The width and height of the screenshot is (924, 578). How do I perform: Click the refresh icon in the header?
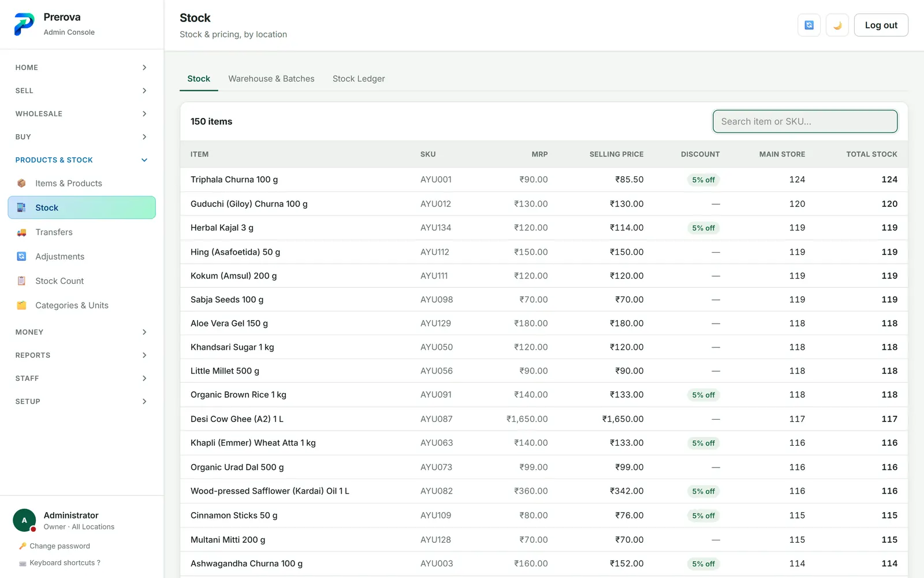click(x=808, y=25)
